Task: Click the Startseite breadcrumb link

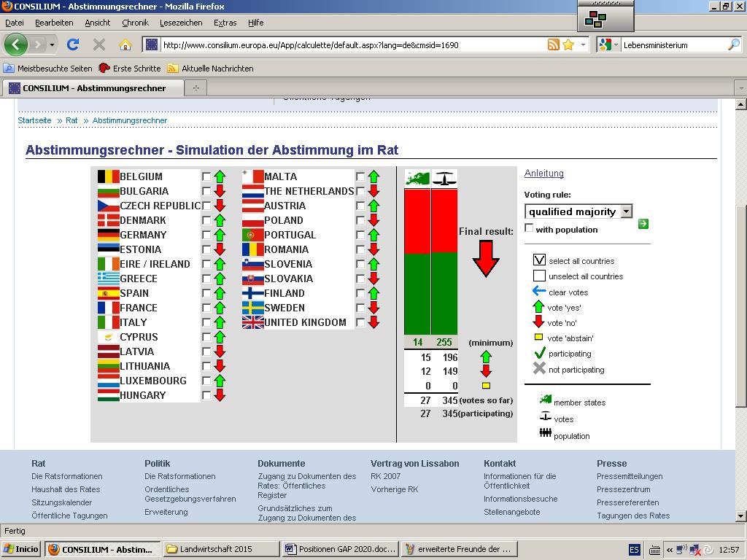Action: click(34, 120)
